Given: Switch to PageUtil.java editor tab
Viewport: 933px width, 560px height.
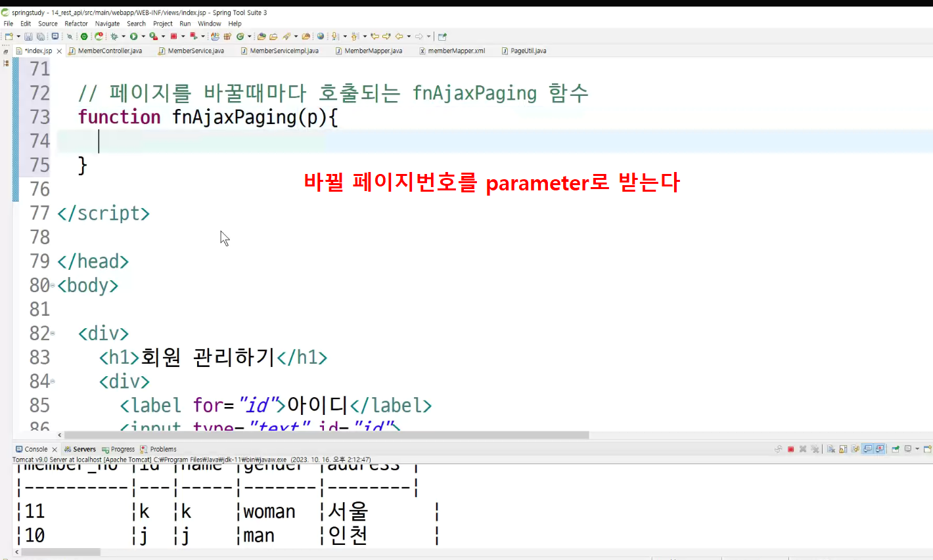Looking at the screenshot, I should click(x=524, y=51).
